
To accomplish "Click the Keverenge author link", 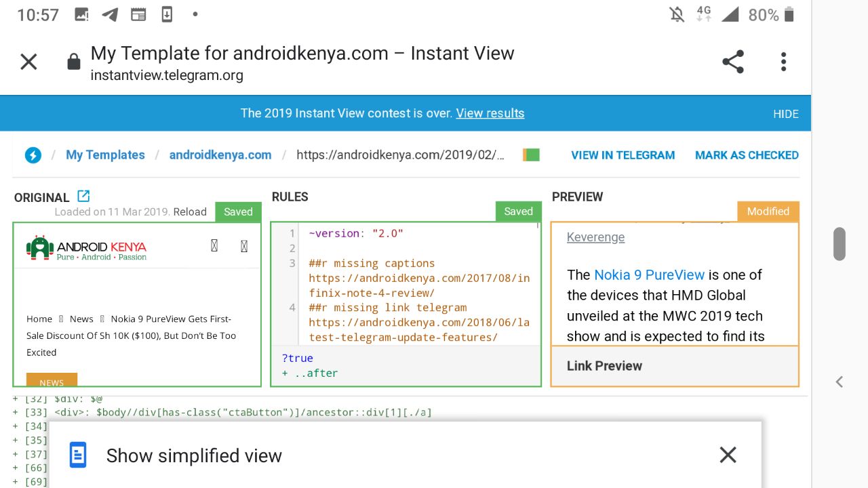I will (x=595, y=237).
